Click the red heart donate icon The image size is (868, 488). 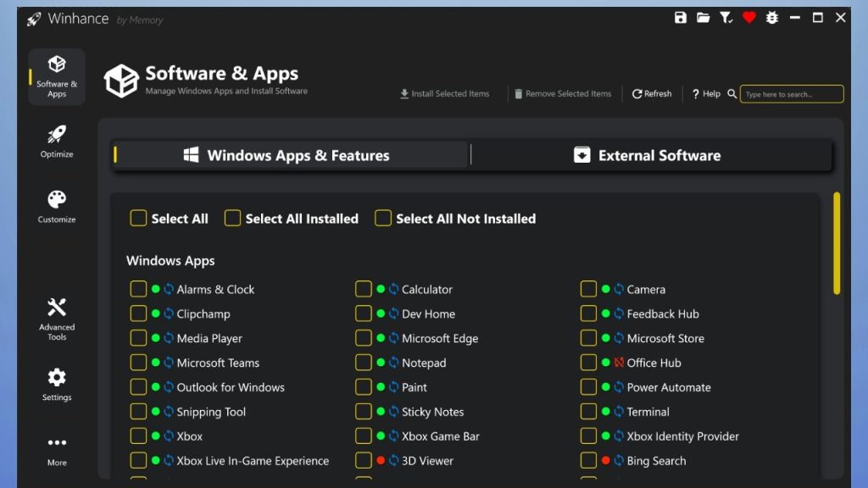(x=749, y=18)
